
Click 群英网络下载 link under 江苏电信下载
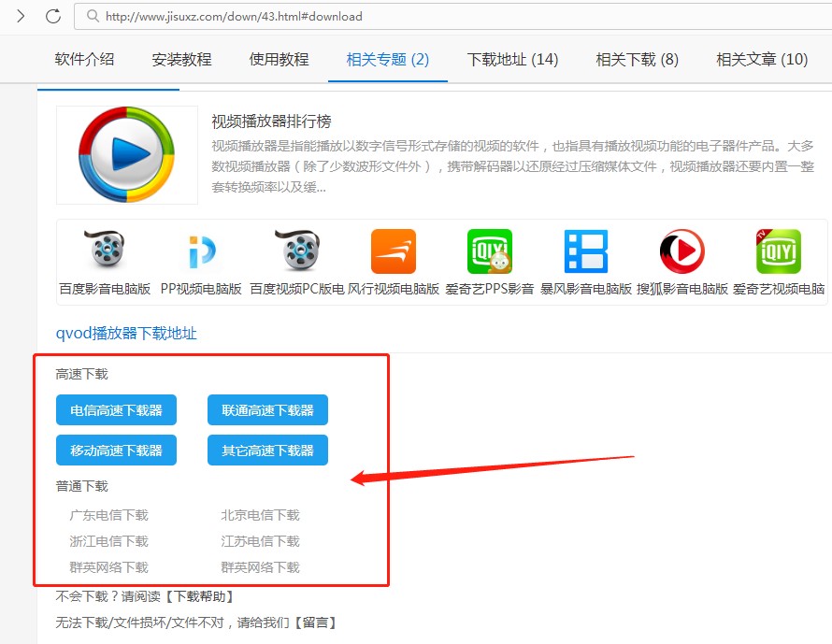click(261, 567)
